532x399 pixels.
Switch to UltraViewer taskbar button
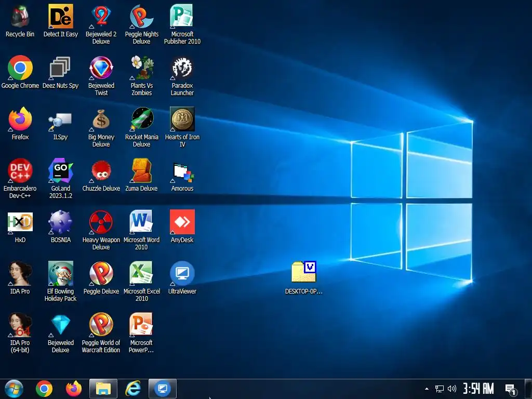[x=163, y=389]
